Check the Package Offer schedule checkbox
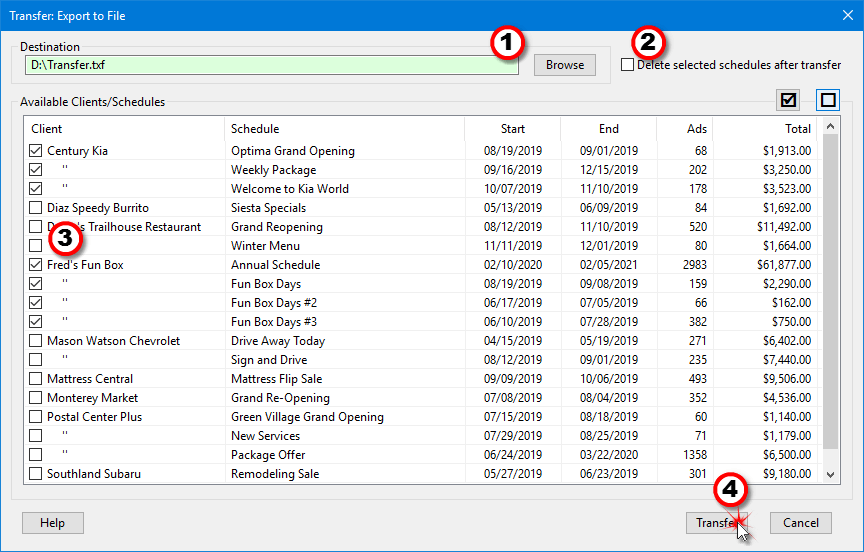The height and width of the screenshot is (552, 864). [35, 454]
